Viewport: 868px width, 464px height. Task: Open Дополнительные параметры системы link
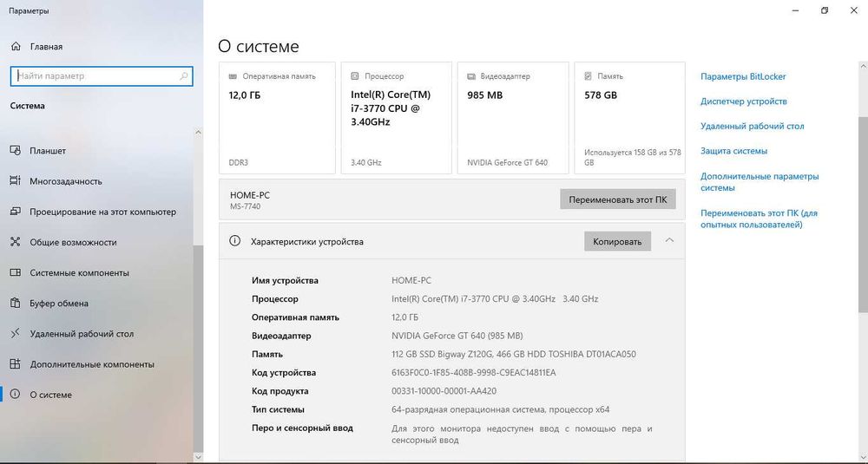(x=759, y=182)
